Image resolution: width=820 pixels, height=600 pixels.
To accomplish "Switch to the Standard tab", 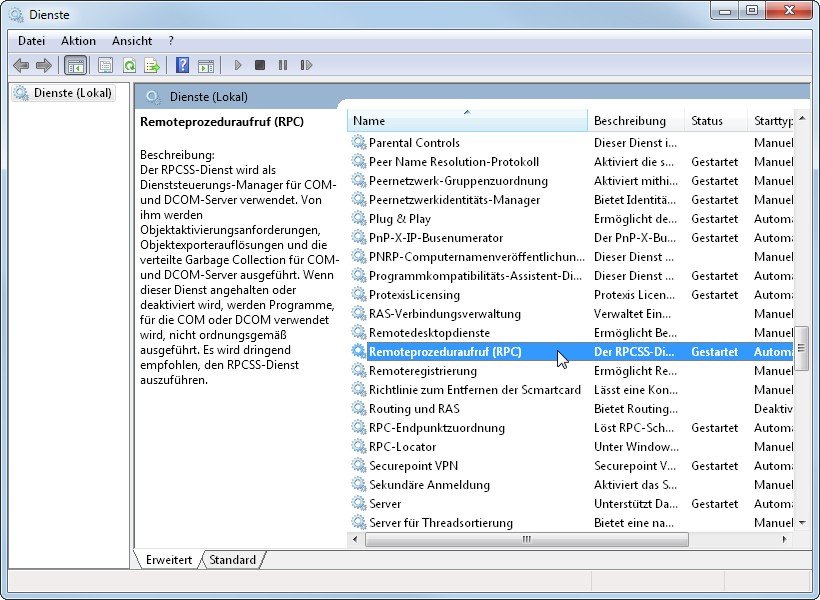I will click(232, 560).
